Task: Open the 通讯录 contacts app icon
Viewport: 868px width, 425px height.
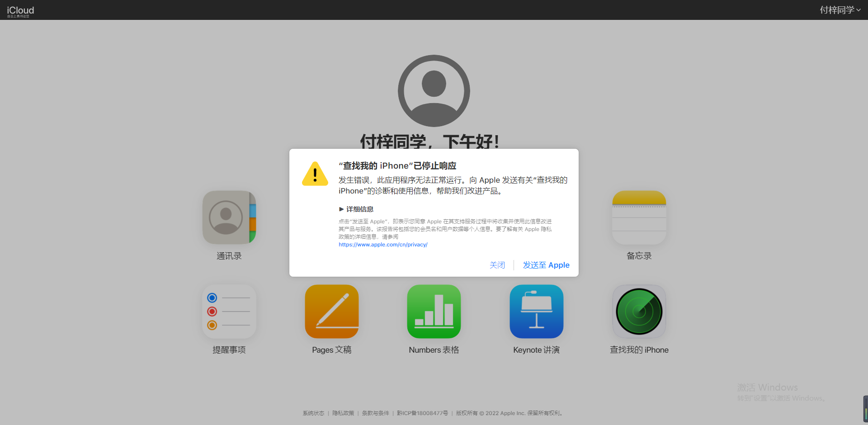Action: (229, 217)
